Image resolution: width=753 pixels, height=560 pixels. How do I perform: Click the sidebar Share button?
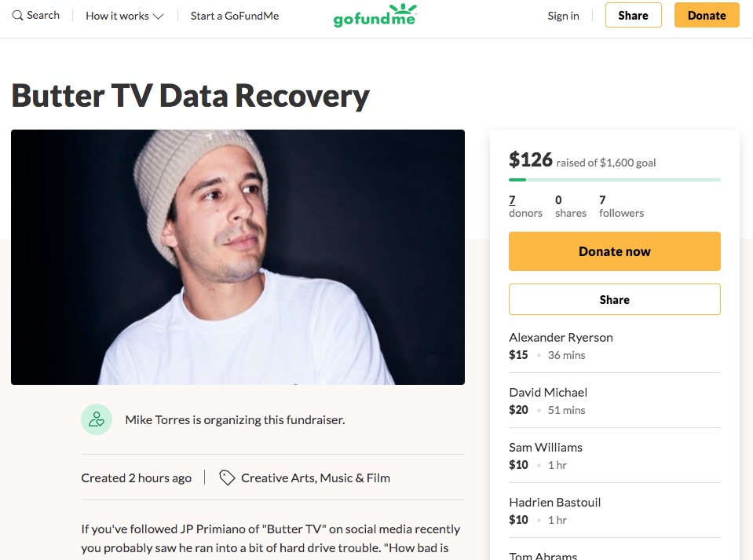tap(614, 299)
